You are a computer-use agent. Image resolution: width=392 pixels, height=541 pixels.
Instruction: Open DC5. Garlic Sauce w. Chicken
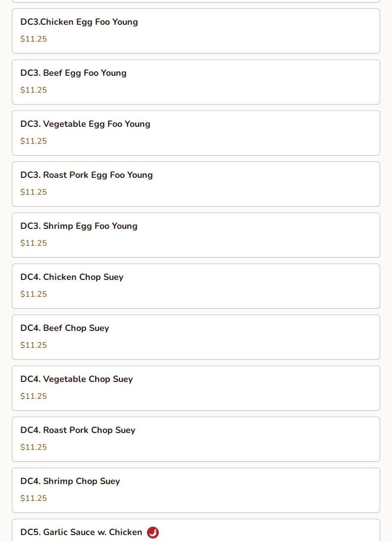point(196,530)
